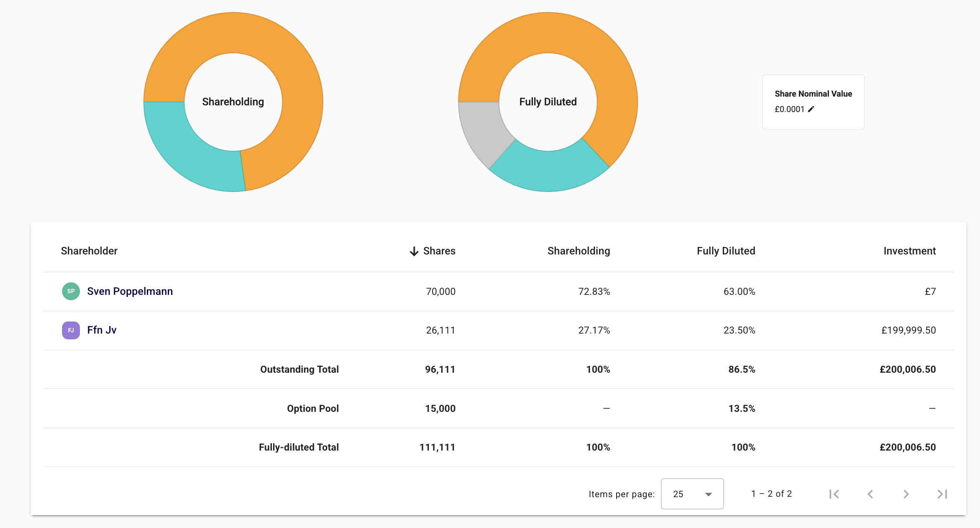980x528 pixels.
Task: Sort the table by the Shareholder column
Action: (x=89, y=251)
